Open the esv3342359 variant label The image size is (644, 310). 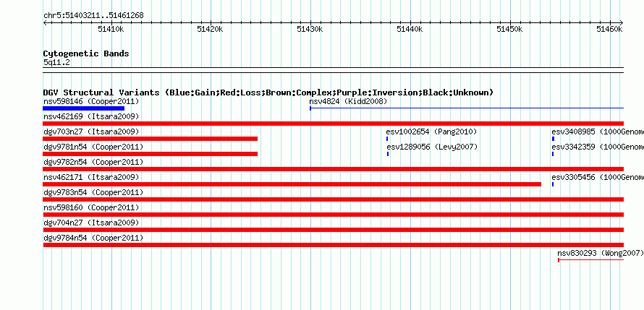tap(598, 147)
